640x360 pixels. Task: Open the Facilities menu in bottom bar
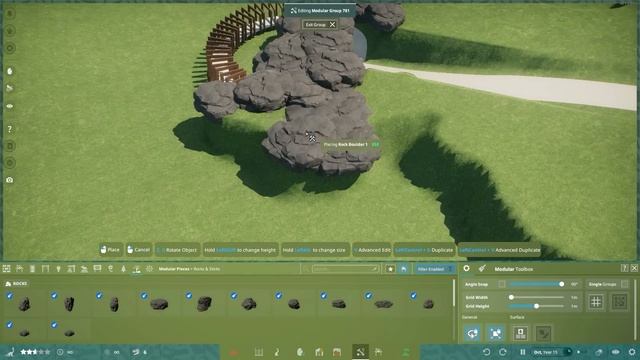(319, 352)
